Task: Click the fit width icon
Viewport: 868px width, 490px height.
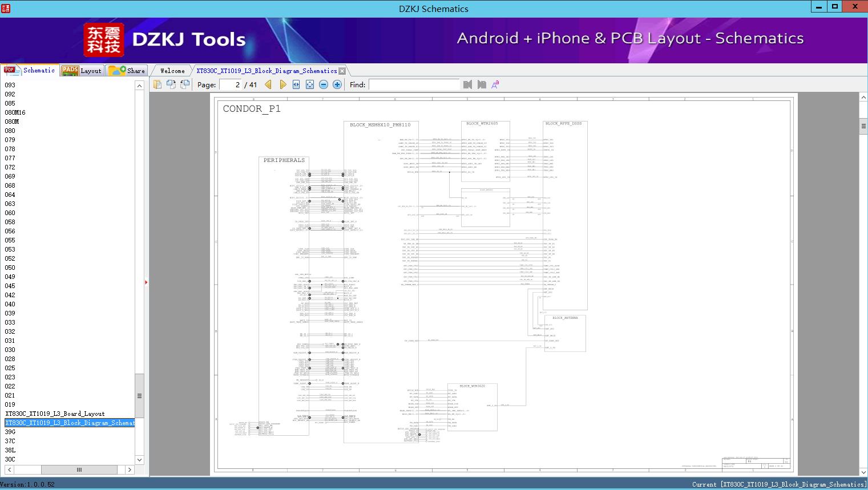Action: (x=296, y=84)
